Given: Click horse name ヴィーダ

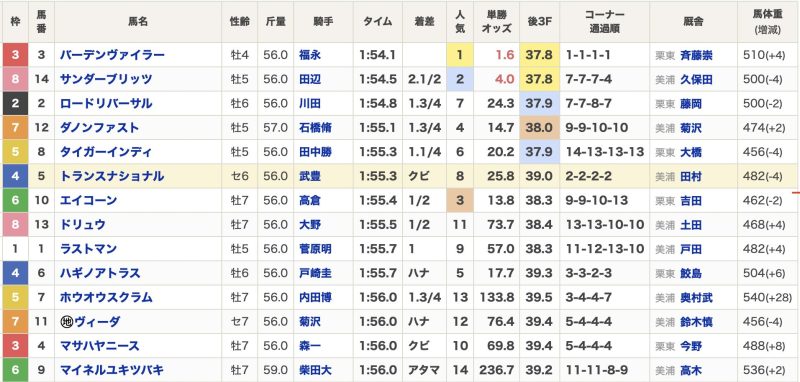Looking at the screenshot, I should click(98, 322).
